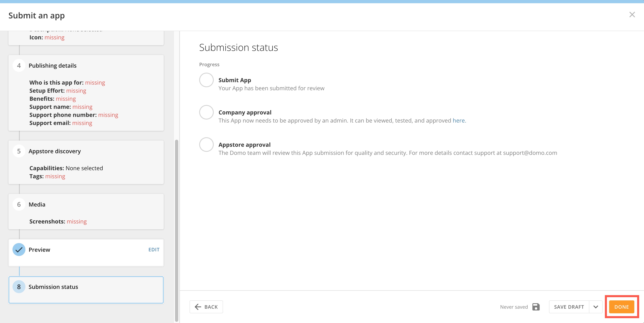Click 'Screenshots: missing' row
The height and width of the screenshot is (323, 644).
pos(58,222)
